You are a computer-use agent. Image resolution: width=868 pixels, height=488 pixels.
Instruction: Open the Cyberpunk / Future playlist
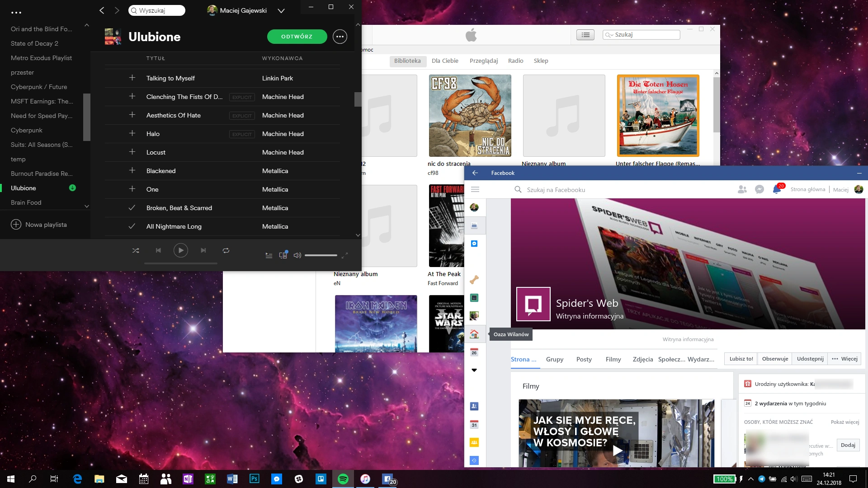(x=39, y=87)
